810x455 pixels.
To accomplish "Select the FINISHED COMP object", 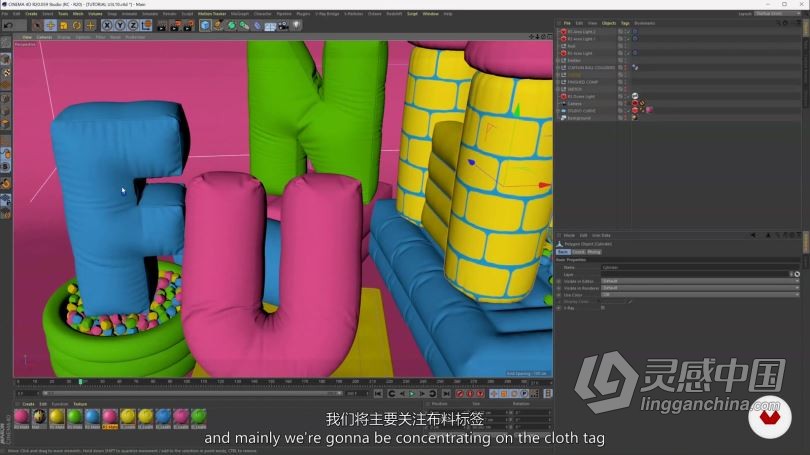I will click(582, 82).
